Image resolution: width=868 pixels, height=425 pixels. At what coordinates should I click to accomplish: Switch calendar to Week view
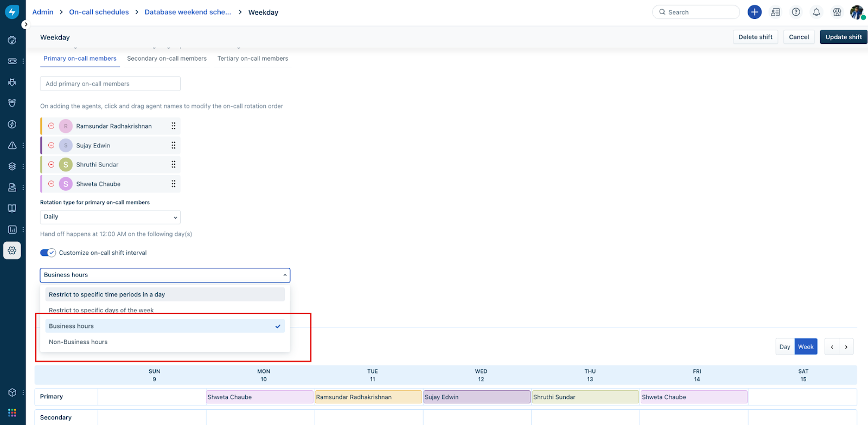(806, 347)
